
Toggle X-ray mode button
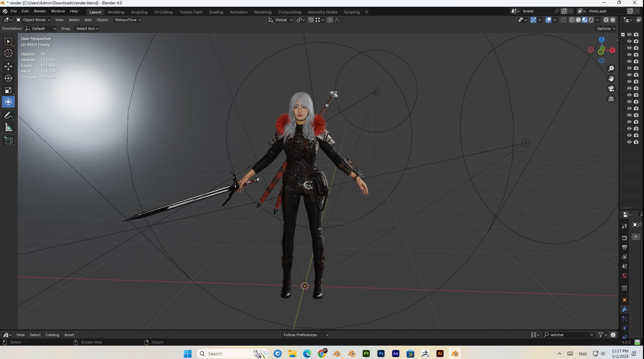563,20
